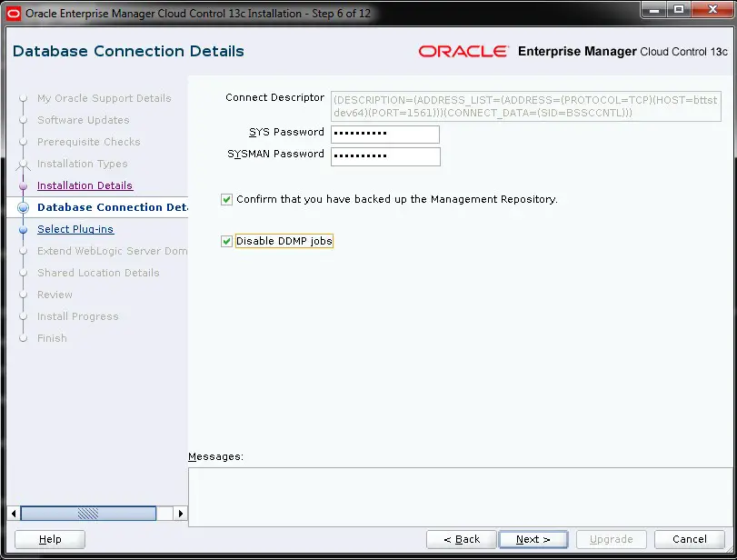The image size is (737, 560).
Task: Click the Installation Details step bullet icon
Action: (23, 185)
